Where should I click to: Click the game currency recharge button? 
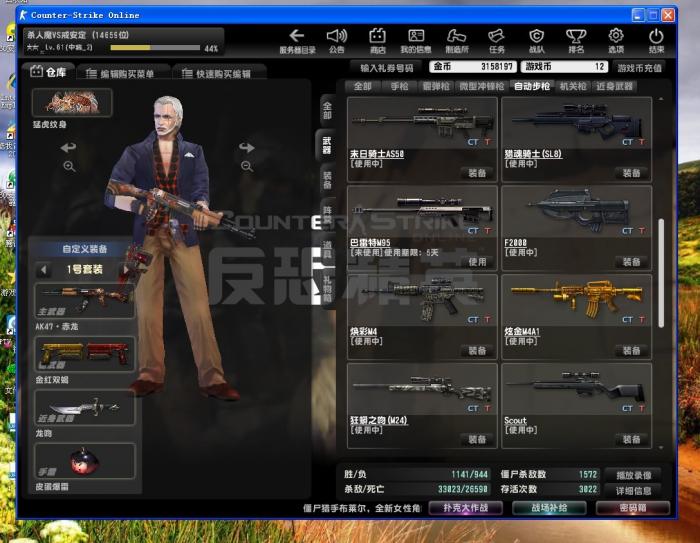pyautogui.click(x=639, y=68)
